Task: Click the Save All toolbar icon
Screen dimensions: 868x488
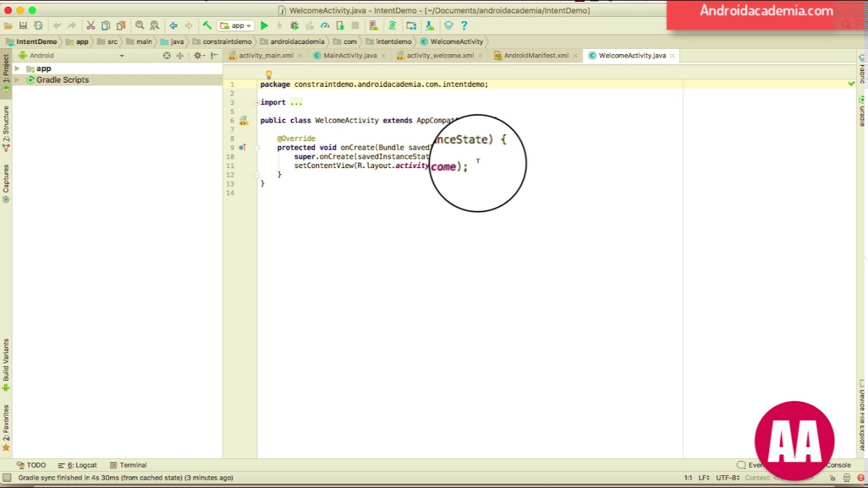Action: [x=23, y=26]
